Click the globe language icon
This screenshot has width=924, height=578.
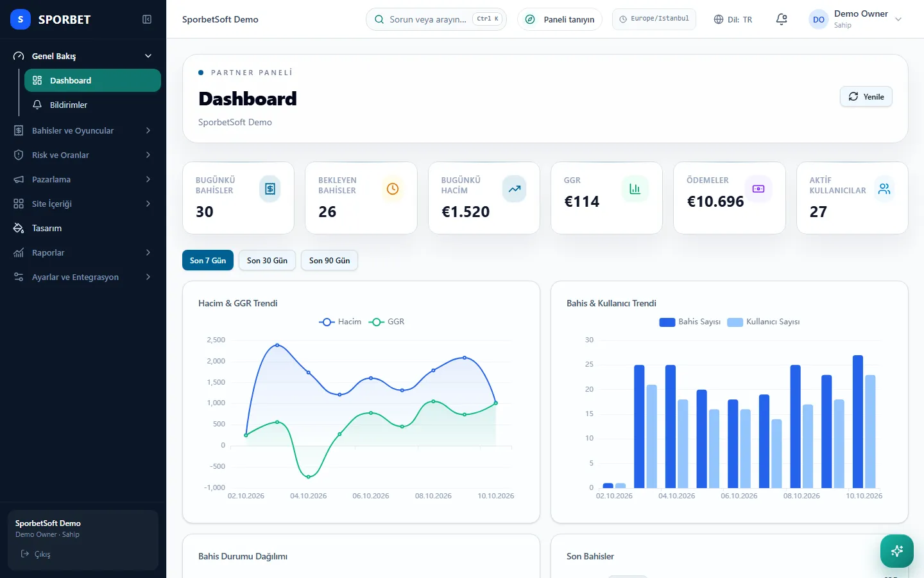point(719,19)
